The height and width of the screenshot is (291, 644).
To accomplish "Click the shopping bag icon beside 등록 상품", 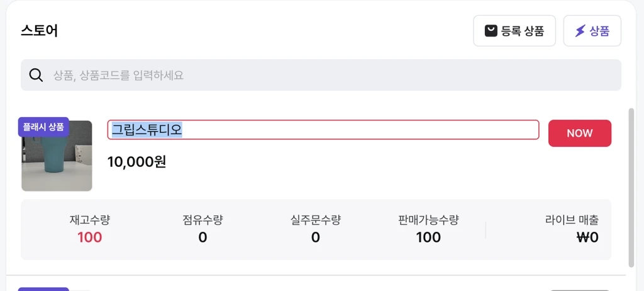I will (x=491, y=31).
